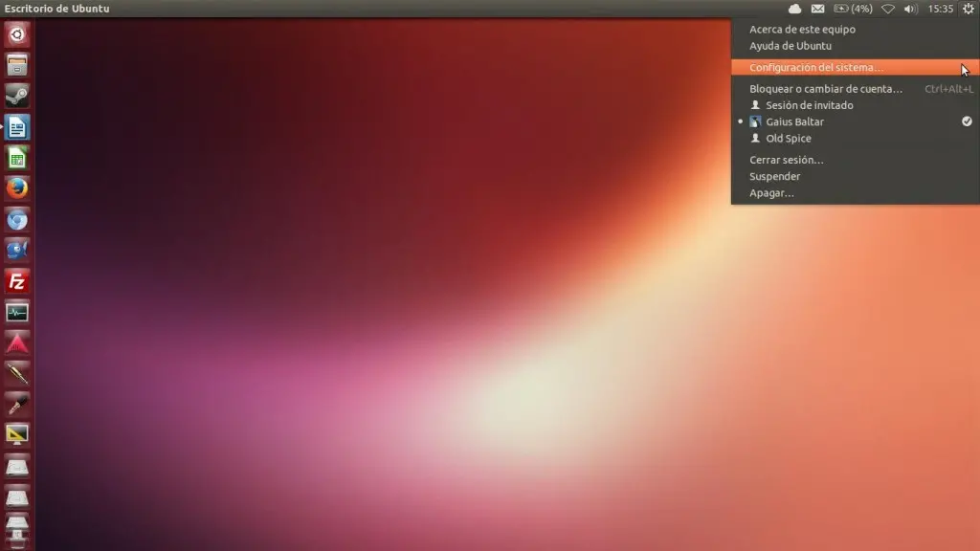Open the 15:35 clock indicator
The height and width of the screenshot is (551, 980).
coord(940,9)
